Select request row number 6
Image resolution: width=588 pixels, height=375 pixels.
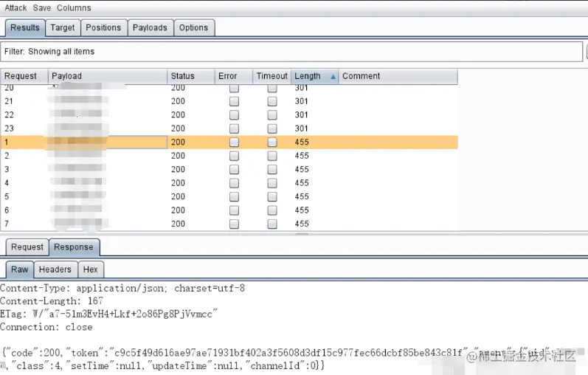point(229,210)
